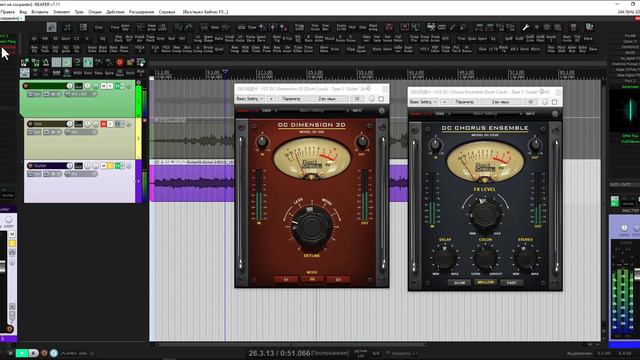
Task: Click the transport record button
Action: [x=44, y=353]
